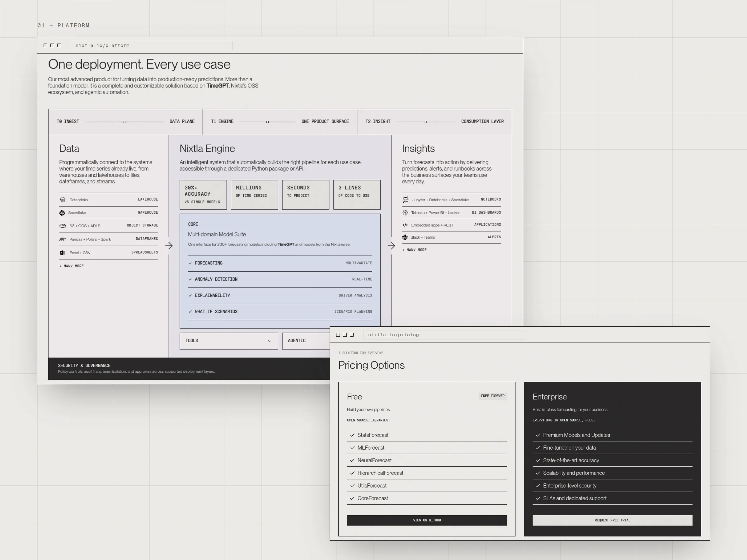Open the Agentic dropdown box

click(x=306, y=341)
